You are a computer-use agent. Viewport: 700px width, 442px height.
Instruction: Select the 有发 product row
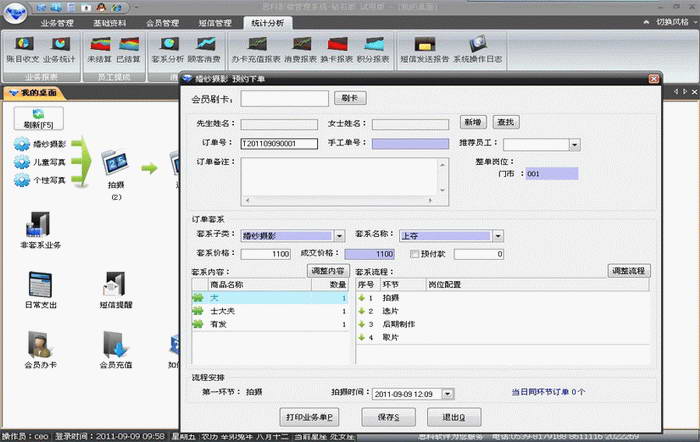pos(270,324)
